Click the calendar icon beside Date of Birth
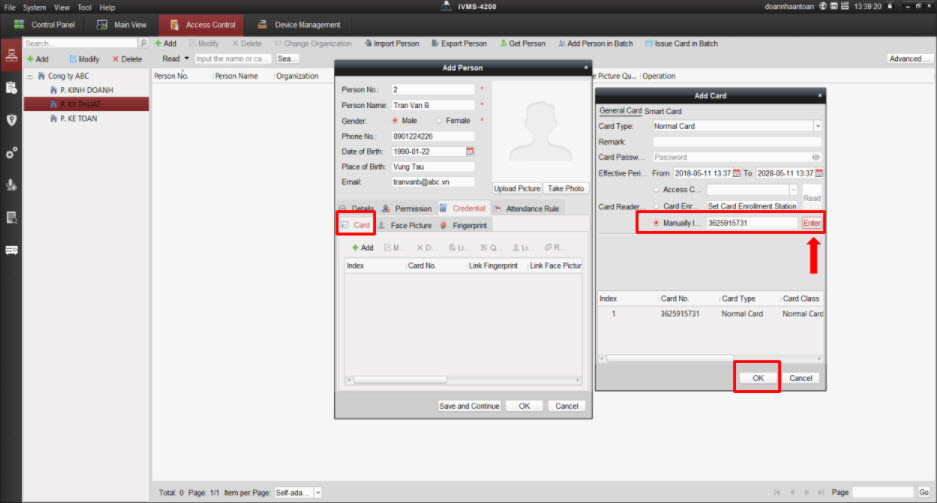The image size is (937, 503). click(469, 151)
